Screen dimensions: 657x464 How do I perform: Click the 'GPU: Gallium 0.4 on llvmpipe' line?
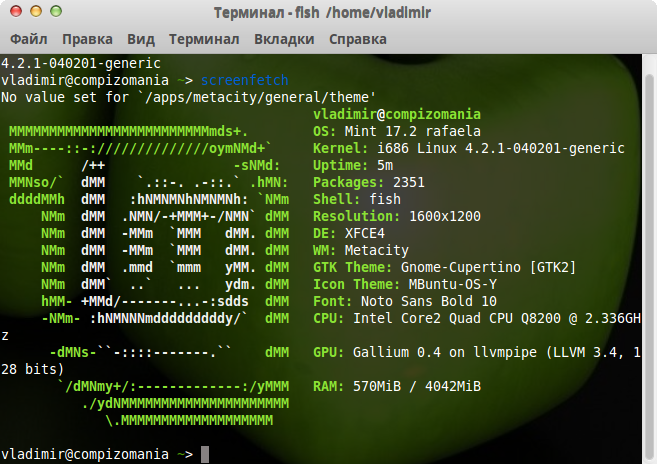tap(477, 353)
